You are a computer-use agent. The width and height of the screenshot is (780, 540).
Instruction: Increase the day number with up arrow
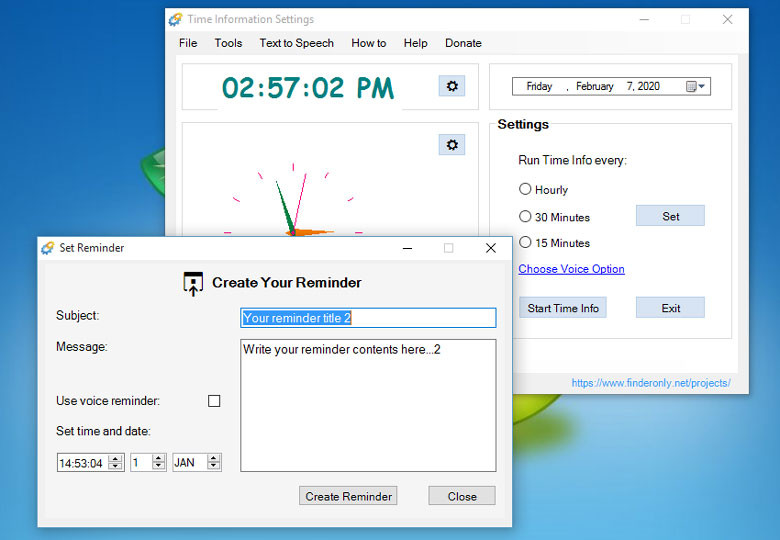(x=159, y=458)
